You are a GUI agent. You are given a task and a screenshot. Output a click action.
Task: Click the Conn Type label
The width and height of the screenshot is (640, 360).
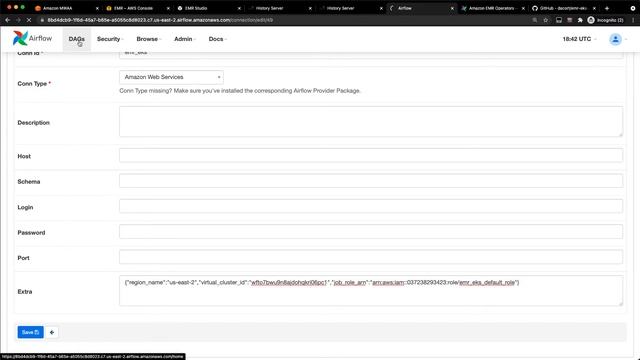tap(34, 84)
